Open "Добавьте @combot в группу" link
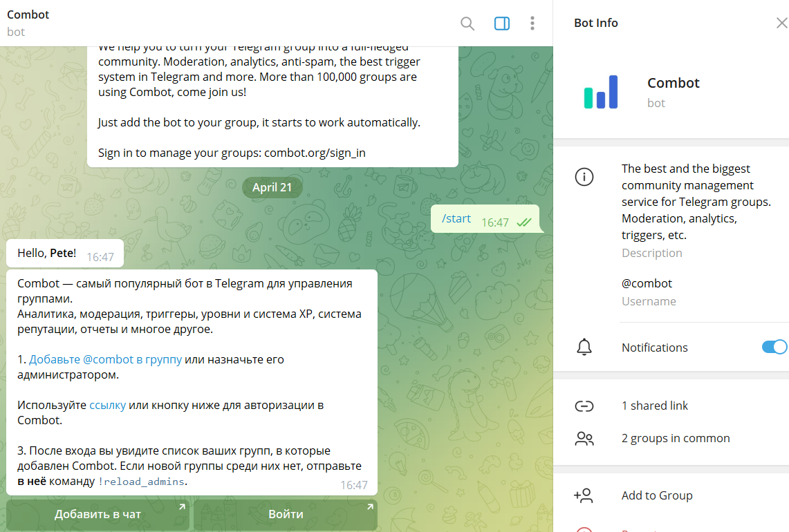Image resolution: width=789 pixels, height=532 pixels. (105, 359)
